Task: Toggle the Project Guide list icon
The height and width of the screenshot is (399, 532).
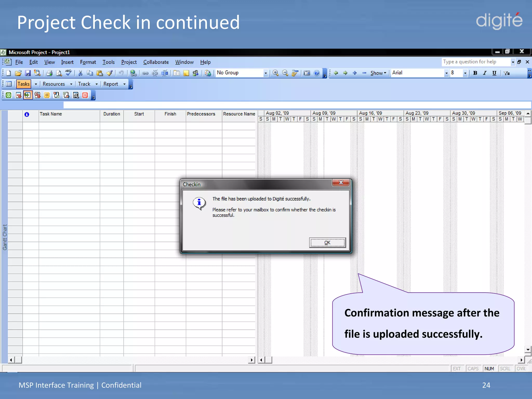Action: (x=9, y=84)
